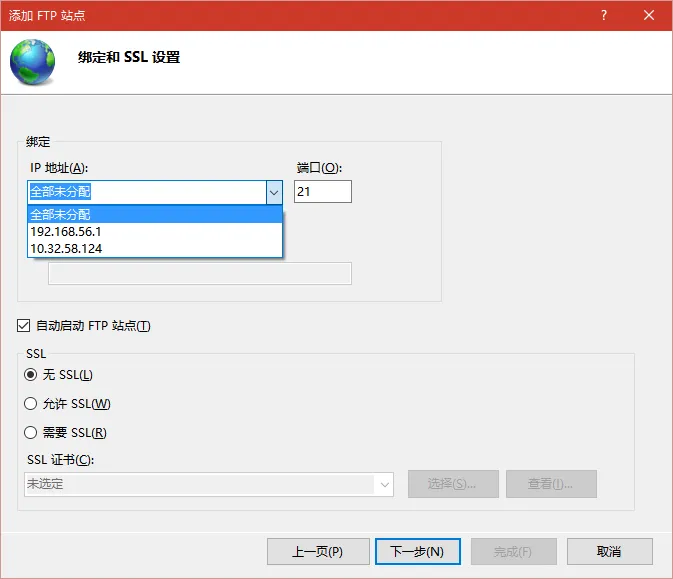Click the 端口 field containing 21
The image size is (673, 579).
coord(323,191)
